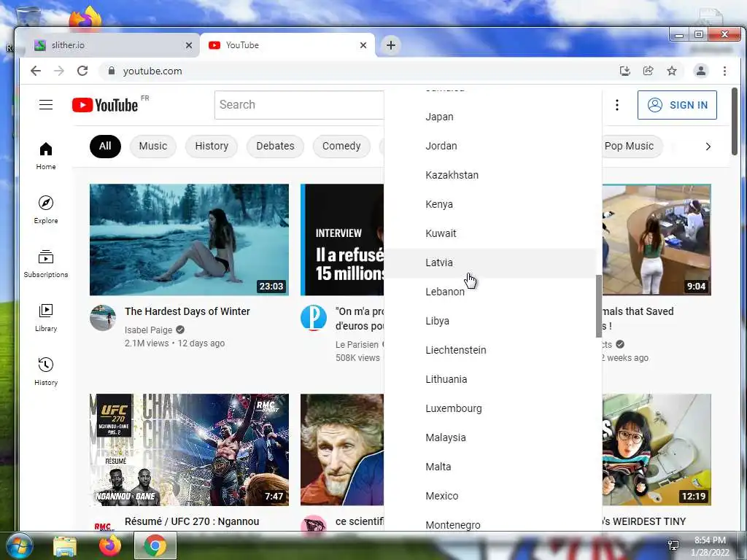The image size is (747, 560).
Task: Choose Mexico from the location list
Action: point(489,496)
